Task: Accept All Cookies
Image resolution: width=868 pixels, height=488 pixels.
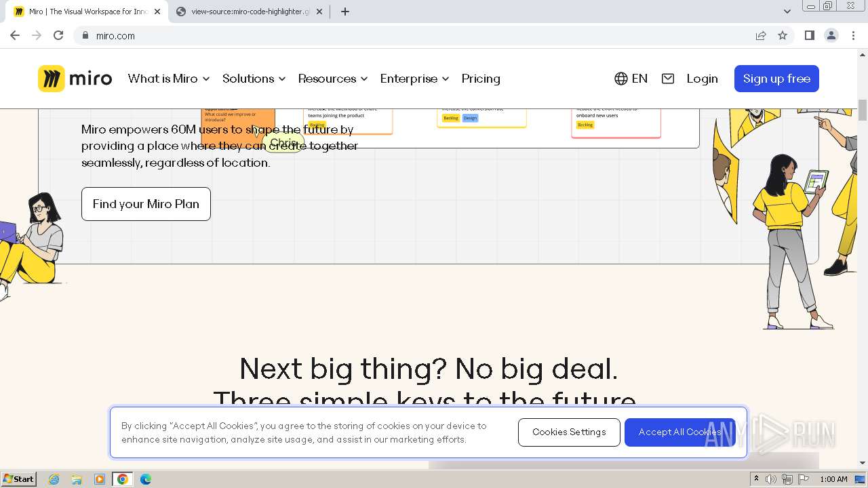Action: [679, 432]
